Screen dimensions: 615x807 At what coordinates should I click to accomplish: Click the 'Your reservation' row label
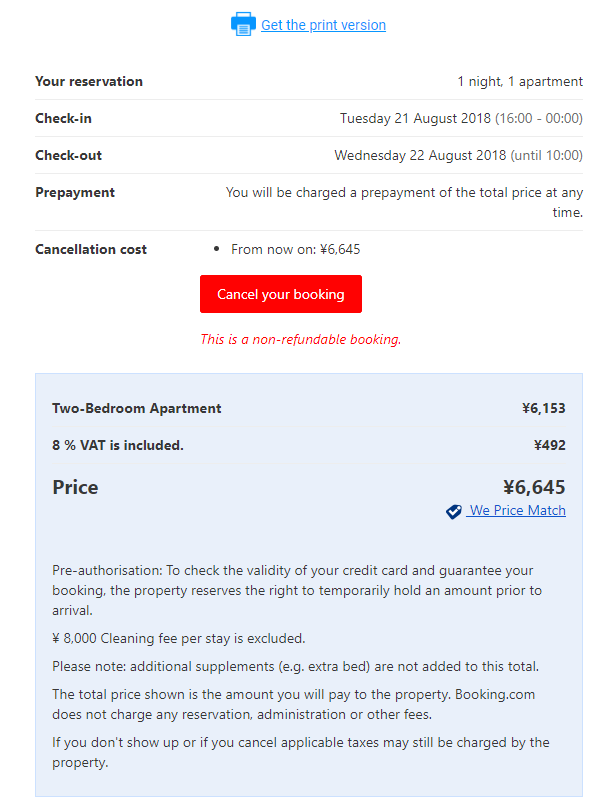[x=89, y=81]
